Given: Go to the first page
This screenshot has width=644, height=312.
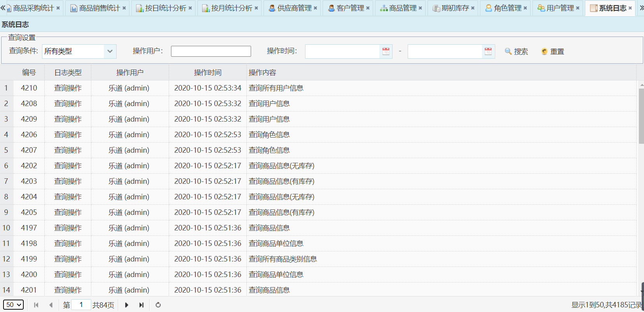Looking at the screenshot, I should pos(36,305).
